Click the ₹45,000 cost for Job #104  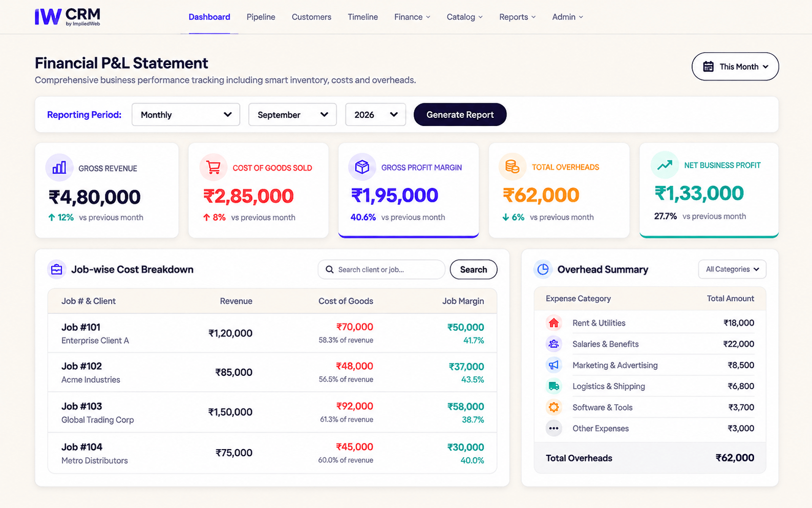tap(354, 447)
